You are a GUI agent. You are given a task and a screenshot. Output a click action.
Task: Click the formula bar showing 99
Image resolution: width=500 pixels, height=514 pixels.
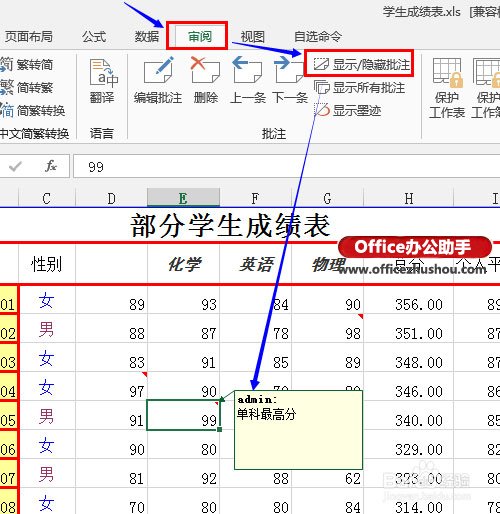(x=287, y=166)
